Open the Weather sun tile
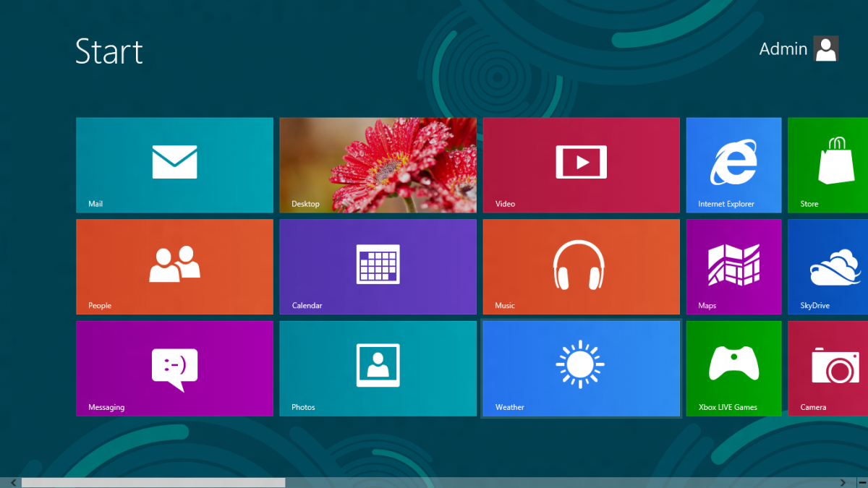 coord(581,369)
